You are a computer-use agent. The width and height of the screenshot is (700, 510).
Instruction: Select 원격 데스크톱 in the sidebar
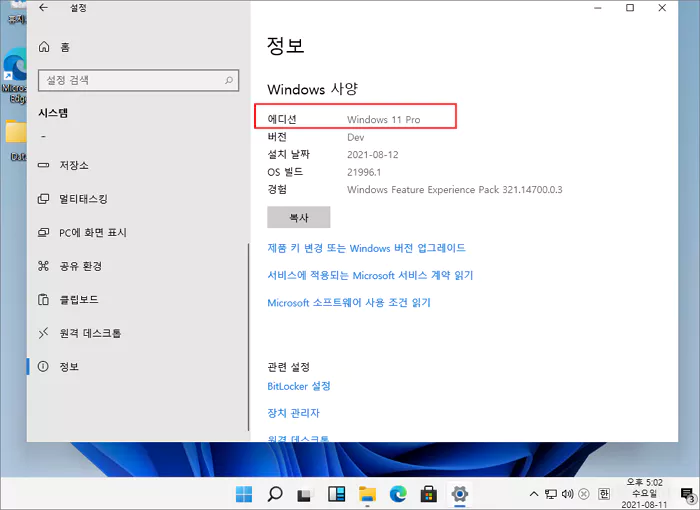click(x=90, y=333)
